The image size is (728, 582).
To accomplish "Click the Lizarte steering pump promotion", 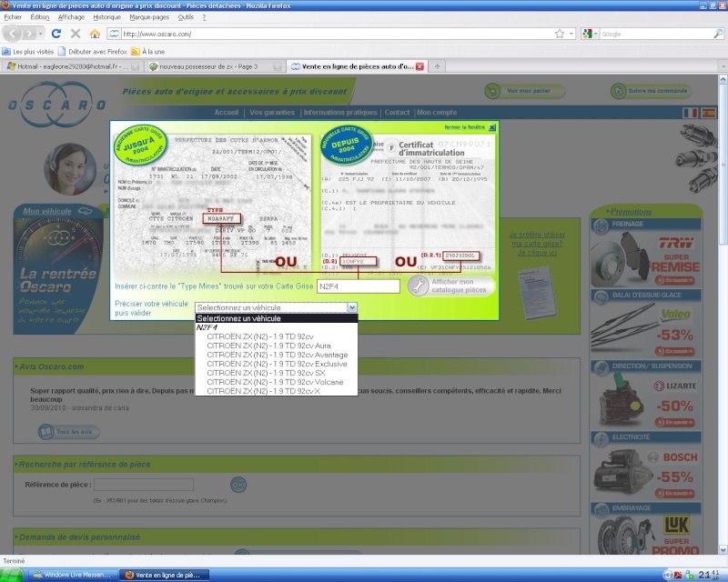I will coord(645,400).
